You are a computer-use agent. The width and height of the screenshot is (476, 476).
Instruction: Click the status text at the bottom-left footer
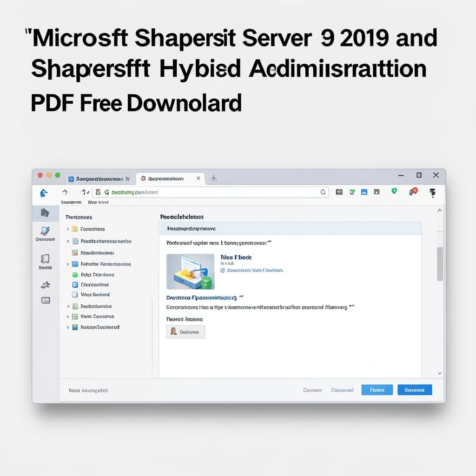pyautogui.click(x=88, y=390)
